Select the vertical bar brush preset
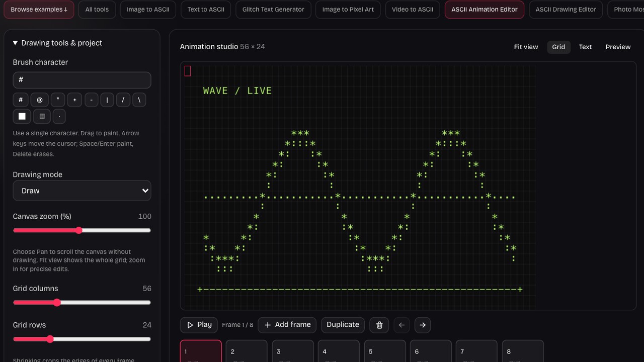The image size is (644, 362). [107, 100]
